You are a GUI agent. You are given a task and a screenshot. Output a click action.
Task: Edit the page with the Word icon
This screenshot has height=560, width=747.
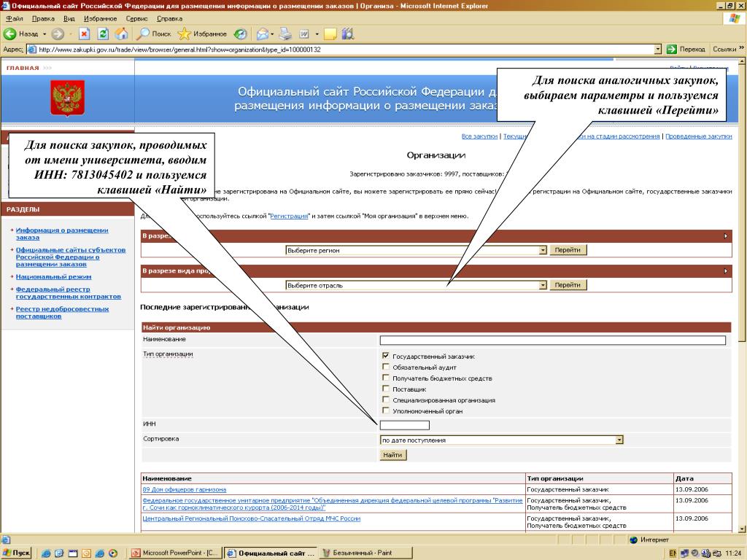click(304, 34)
